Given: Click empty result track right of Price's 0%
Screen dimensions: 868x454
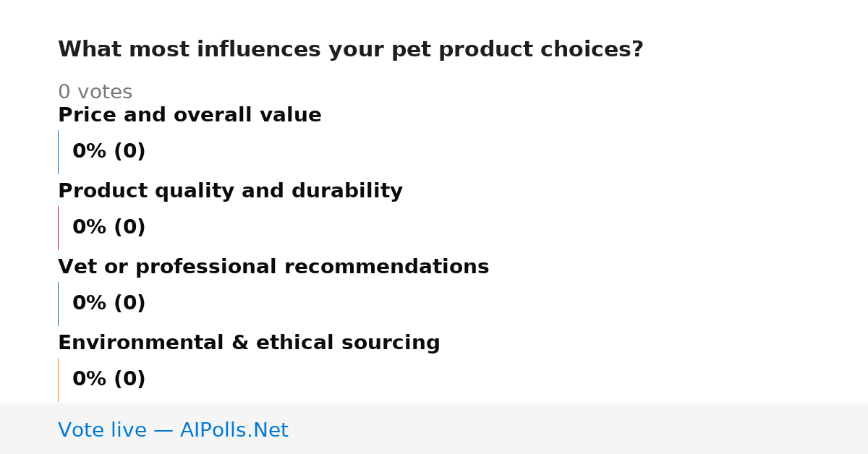Looking at the screenshot, I should (x=477, y=152).
